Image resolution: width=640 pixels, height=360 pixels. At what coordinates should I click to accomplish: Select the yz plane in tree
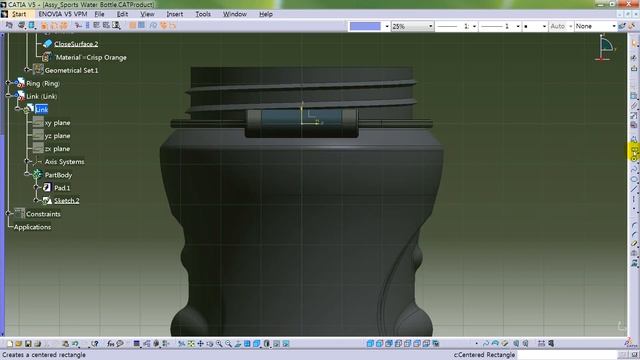(x=57, y=136)
